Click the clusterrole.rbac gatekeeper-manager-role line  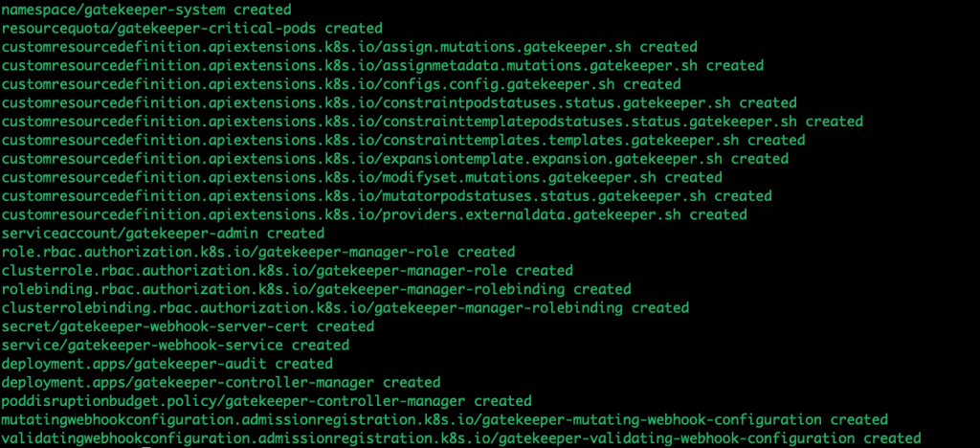(287, 271)
